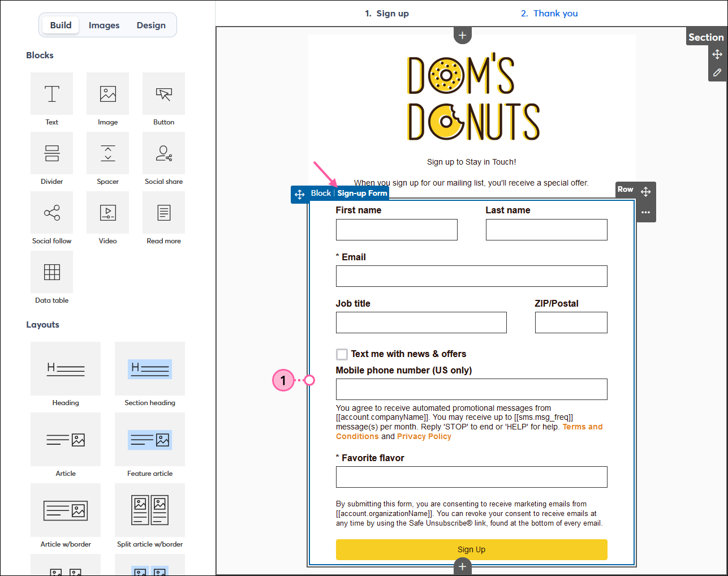Add a section above with the top plus
728x576 pixels.
462,35
